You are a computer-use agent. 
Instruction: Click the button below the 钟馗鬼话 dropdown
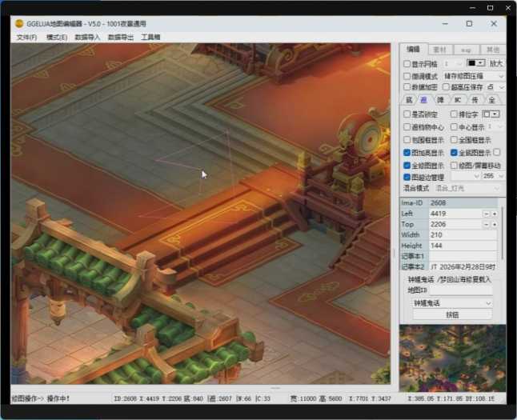pos(452,315)
